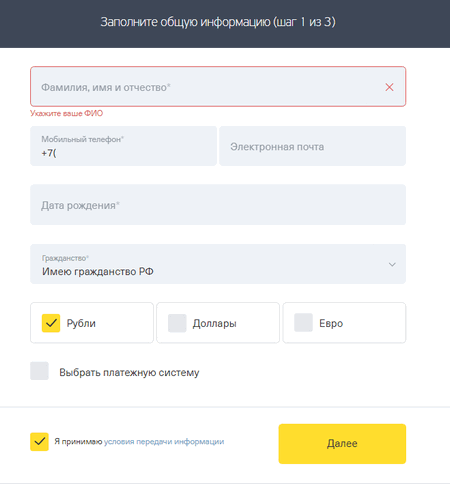Click the Выбрать платежную систему label
The height and width of the screenshot is (486, 450).
[129, 372]
